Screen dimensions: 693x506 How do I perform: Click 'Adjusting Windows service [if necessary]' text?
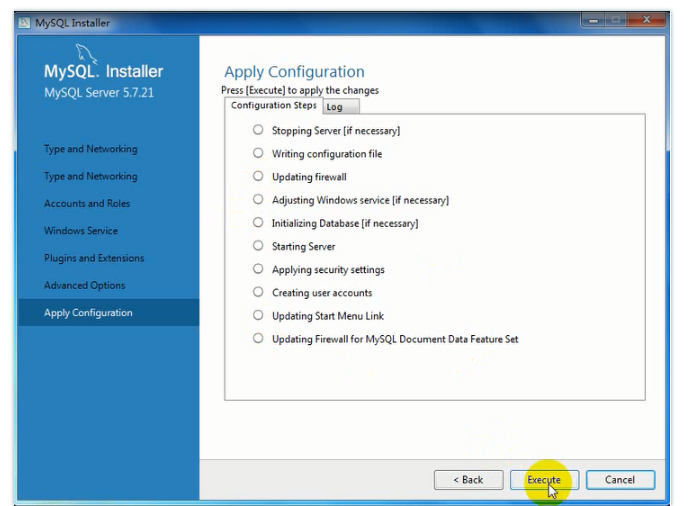360,200
